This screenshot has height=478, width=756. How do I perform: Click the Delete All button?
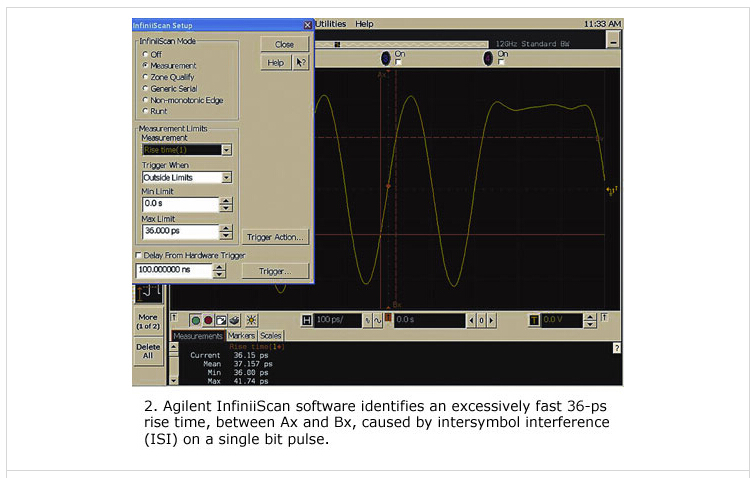[148, 350]
